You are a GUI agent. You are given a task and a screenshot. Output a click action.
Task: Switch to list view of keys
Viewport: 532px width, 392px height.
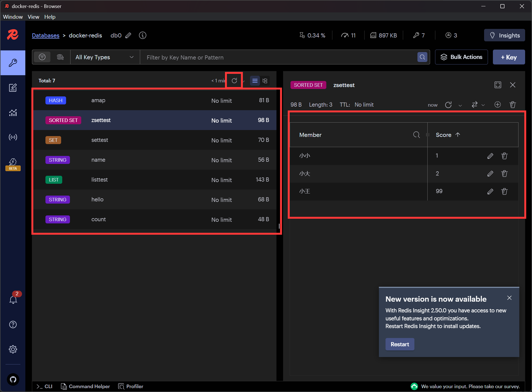255,81
